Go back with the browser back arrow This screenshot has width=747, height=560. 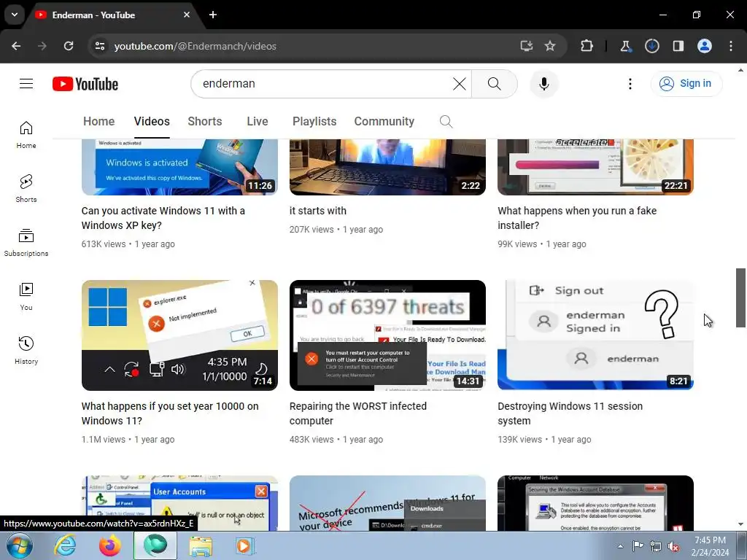tap(16, 46)
